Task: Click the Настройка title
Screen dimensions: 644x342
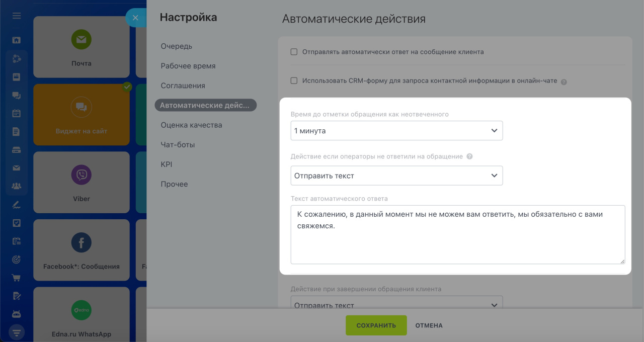Action: (189, 17)
